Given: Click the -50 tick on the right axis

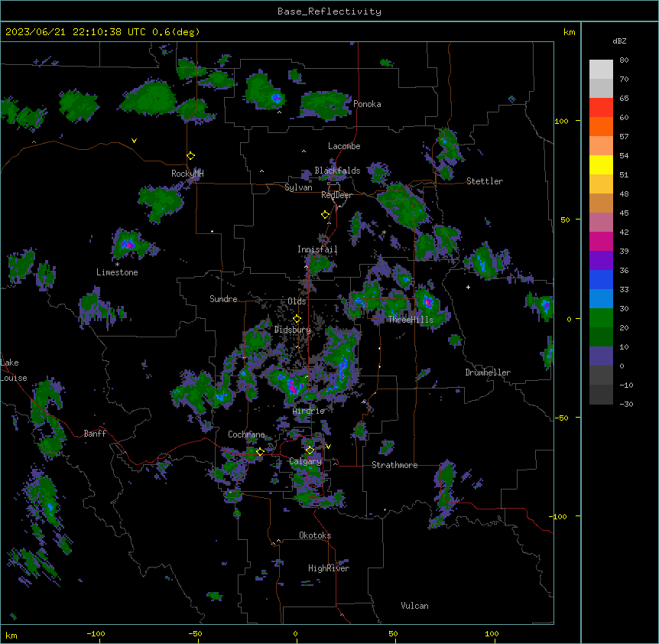Looking at the screenshot, I should 561,418.
